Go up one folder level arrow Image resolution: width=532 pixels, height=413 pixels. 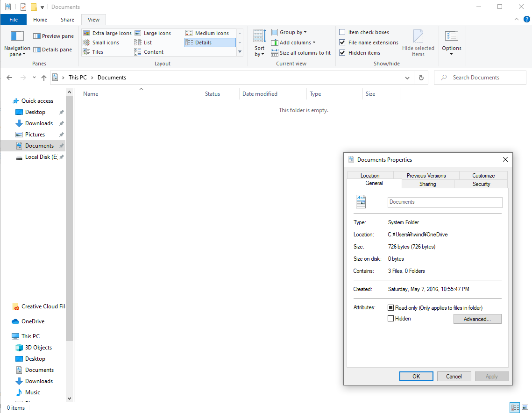click(44, 78)
